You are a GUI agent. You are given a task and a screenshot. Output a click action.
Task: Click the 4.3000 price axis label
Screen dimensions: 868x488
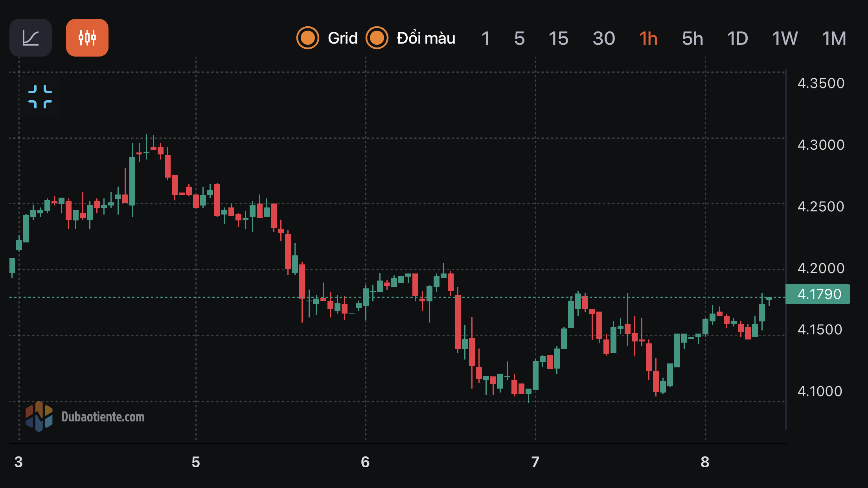(x=821, y=145)
